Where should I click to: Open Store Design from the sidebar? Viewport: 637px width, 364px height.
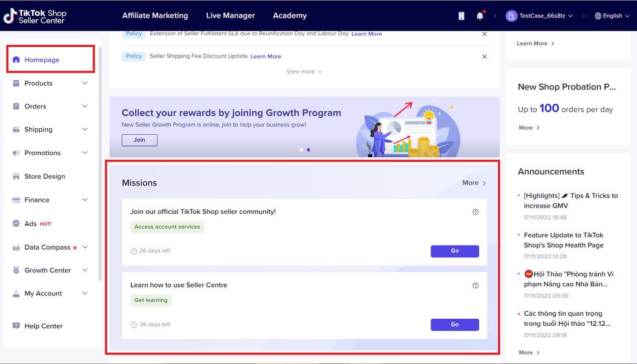click(x=44, y=177)
